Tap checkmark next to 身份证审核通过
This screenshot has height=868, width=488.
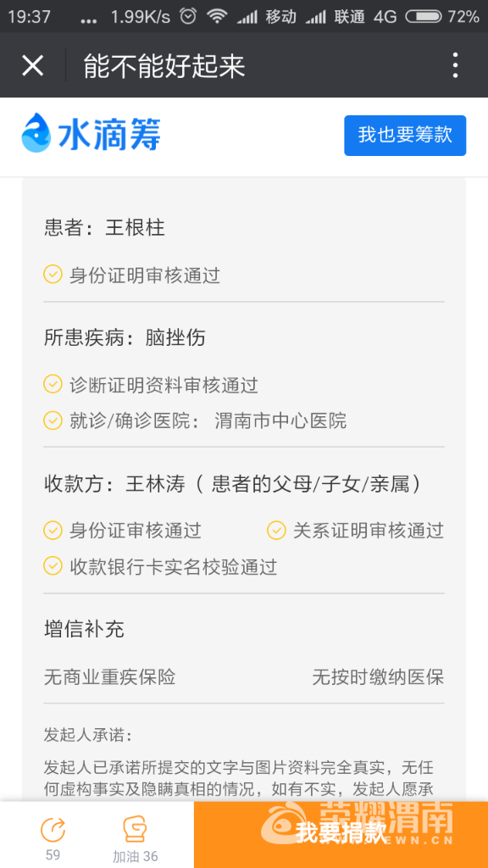[53, 531]
